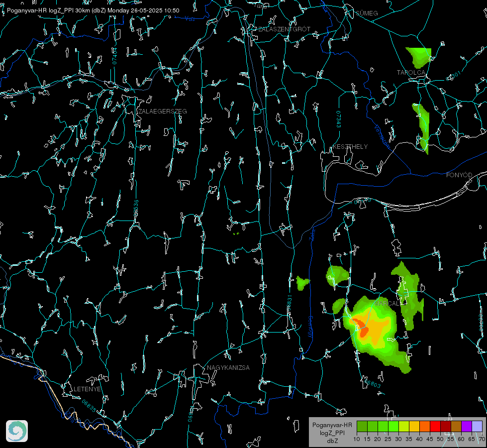
Task: Click the 65-70 dBZ lavender legend swatch
Action: [478, 426]
